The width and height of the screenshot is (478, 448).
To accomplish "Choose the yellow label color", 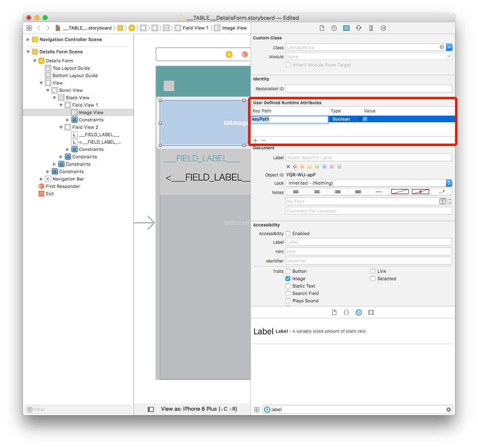I will coord(310,167).
